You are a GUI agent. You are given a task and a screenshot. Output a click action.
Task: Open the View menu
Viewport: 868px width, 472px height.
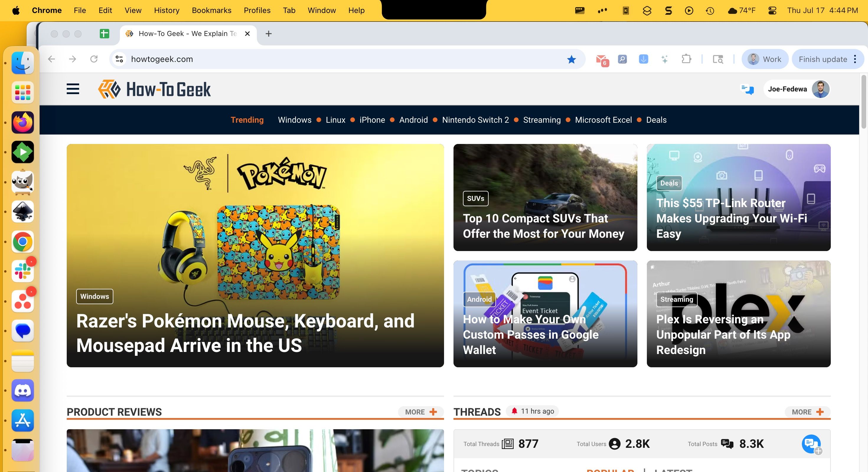pos(133,10)
